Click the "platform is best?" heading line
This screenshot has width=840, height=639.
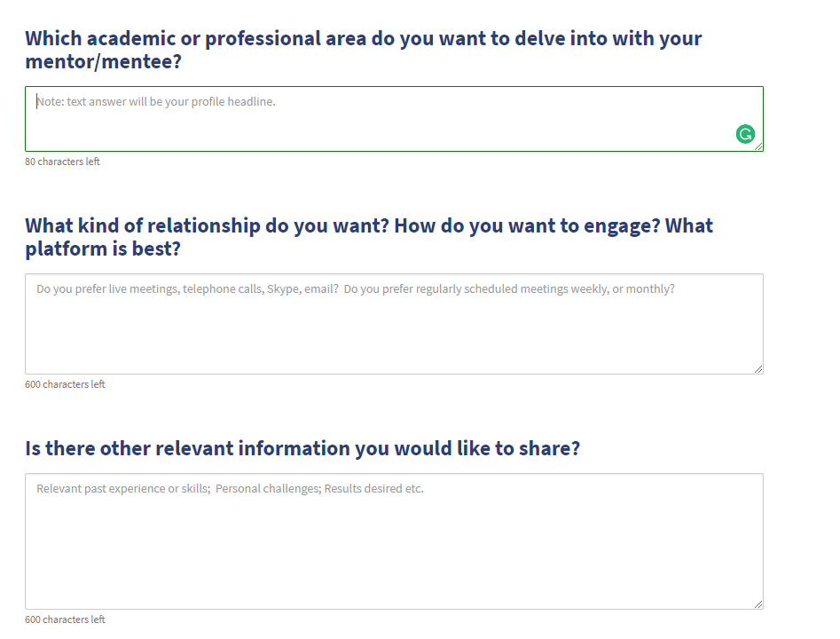(103, 249)
